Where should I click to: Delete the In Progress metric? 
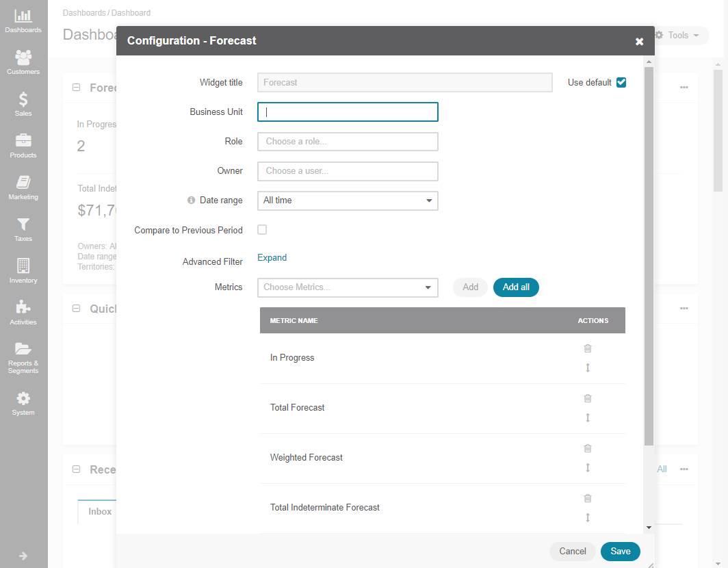click(x=587, y=348)
